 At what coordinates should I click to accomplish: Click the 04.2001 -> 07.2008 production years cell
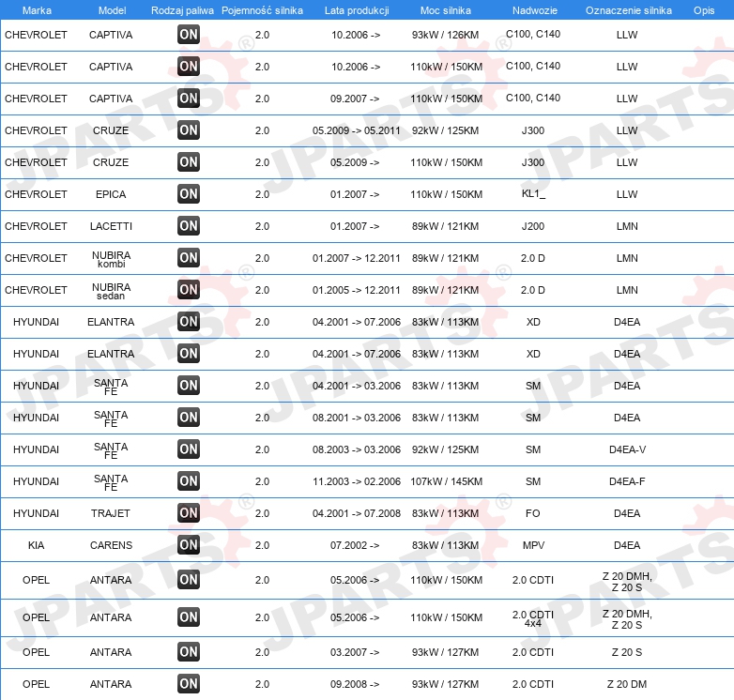357,513
